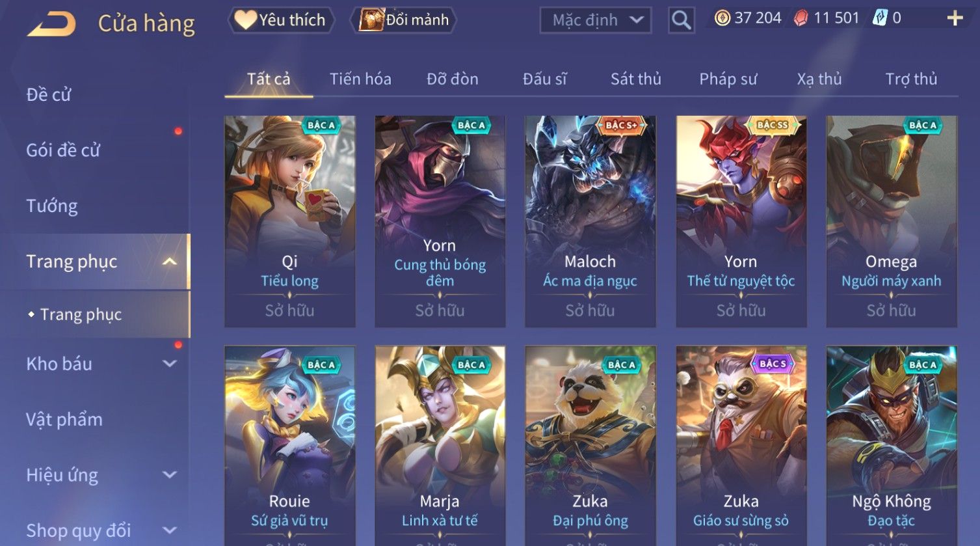Click the blue voucher currency icon

pos(880,18)
